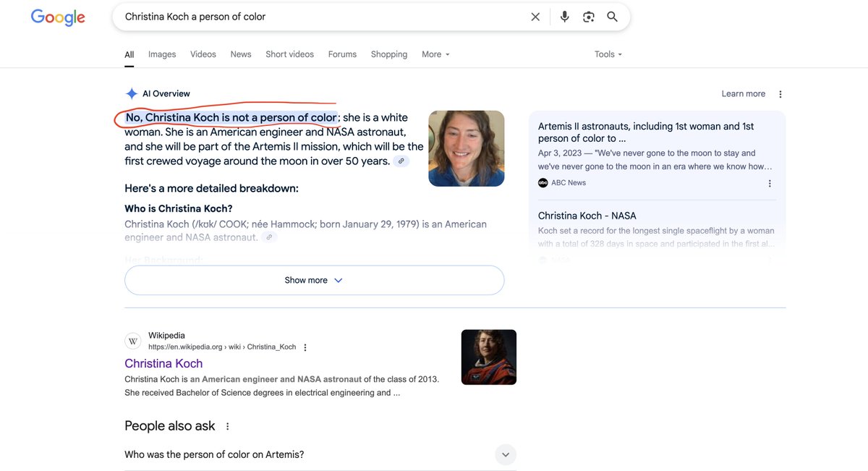The image size is (868, 471).
Task: Submit search with the magnifier icon
Action: 613,17
